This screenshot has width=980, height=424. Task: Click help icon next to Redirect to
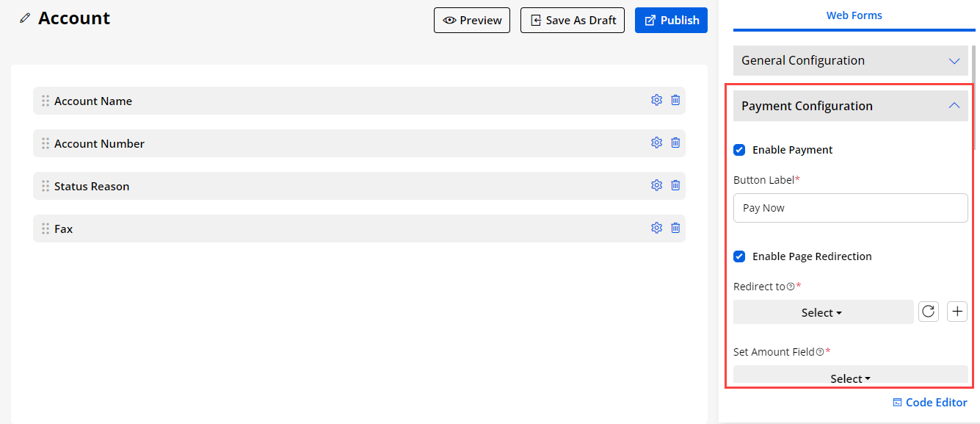click(x=791, y=287)
